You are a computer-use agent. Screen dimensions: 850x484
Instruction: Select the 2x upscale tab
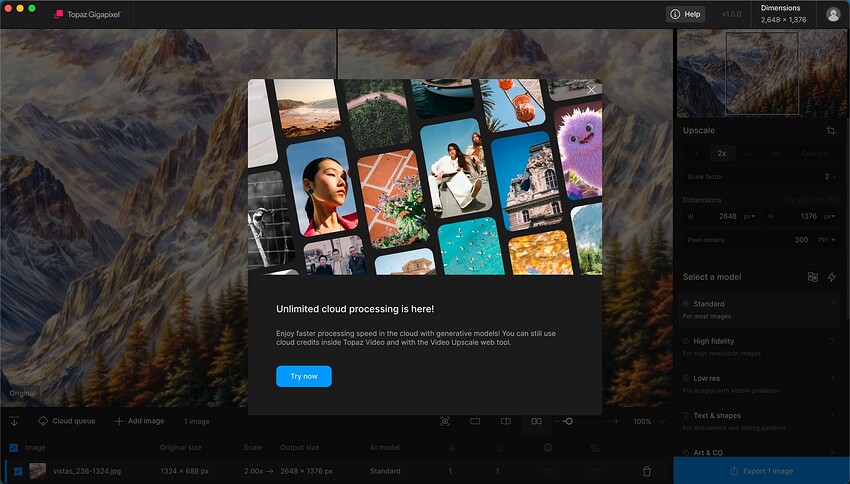[x=721, y=153]
